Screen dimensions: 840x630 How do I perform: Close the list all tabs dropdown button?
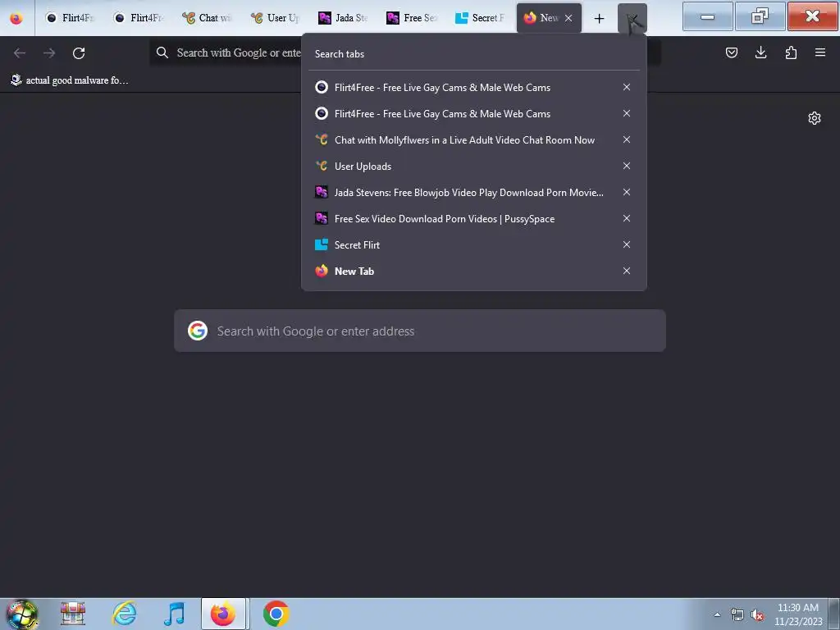[x=632, y=18]
